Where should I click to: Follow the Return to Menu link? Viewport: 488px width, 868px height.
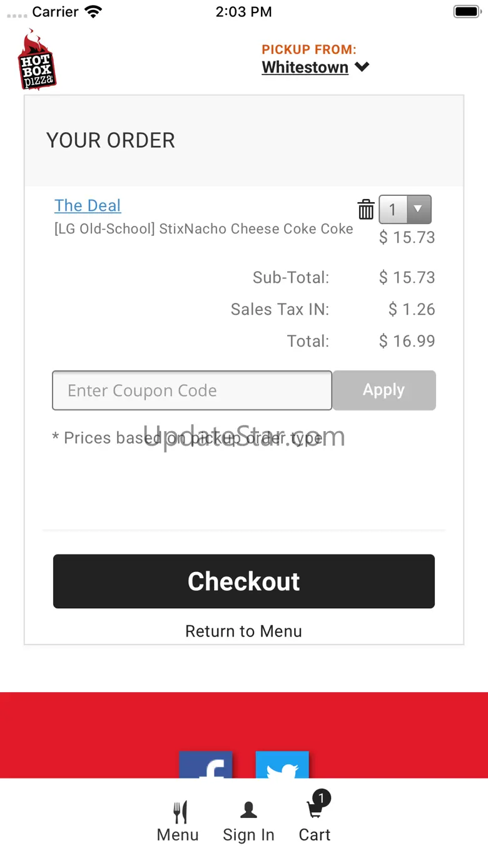(243, 631)
